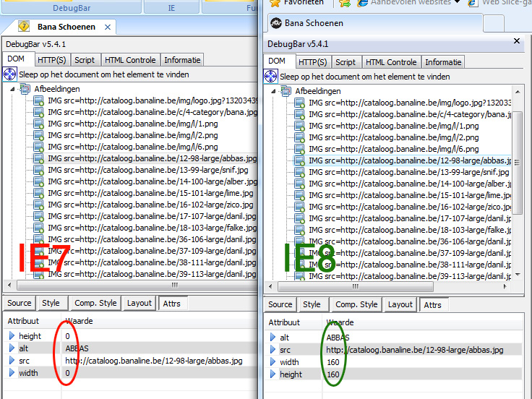
Task: Click the scroll right arrow in IE8 DOM tree
Action: pyautogui.click(x=505, y=287)
